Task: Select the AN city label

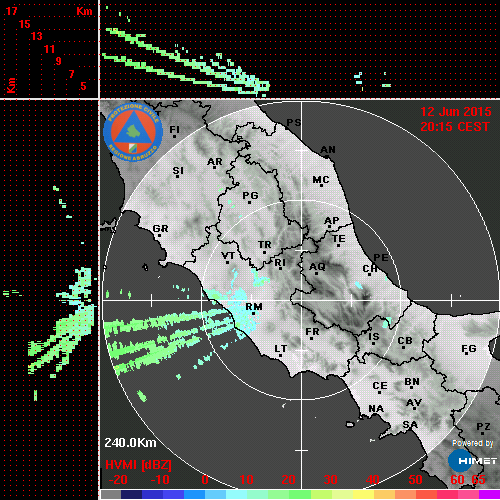Action: (x=328, y=150)
